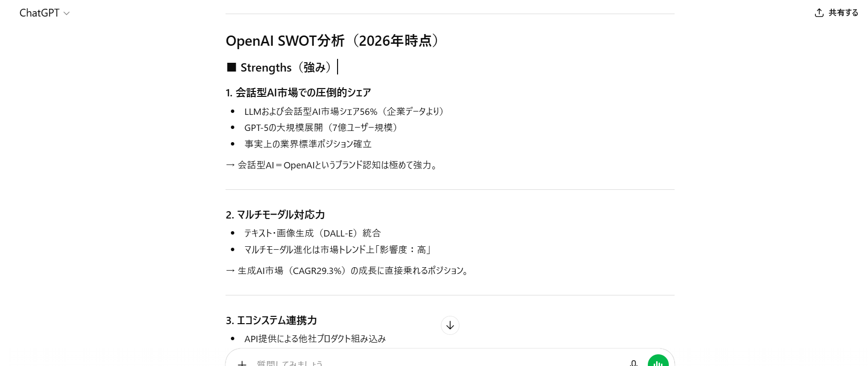Viewport: 868px width, 366px height.
Task: Click the CAGR29.3% summary line
Action: pyautogui.click(x=349, y=271)
